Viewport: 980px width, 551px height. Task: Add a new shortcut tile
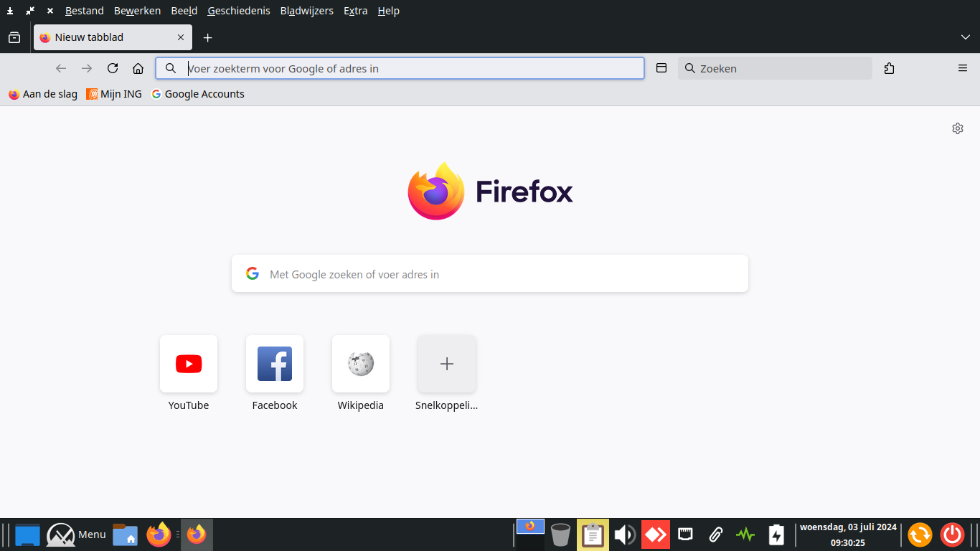point(447,364)
